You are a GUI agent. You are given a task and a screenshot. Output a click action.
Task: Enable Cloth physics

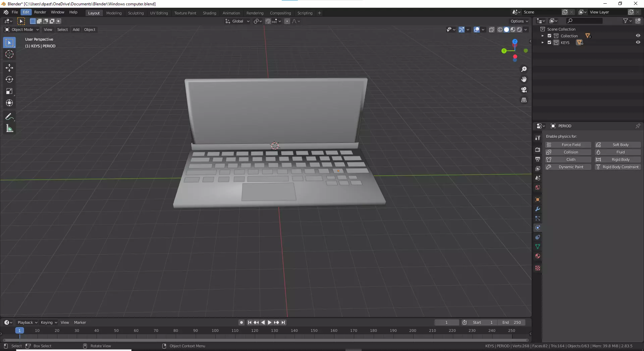[568, 160]
